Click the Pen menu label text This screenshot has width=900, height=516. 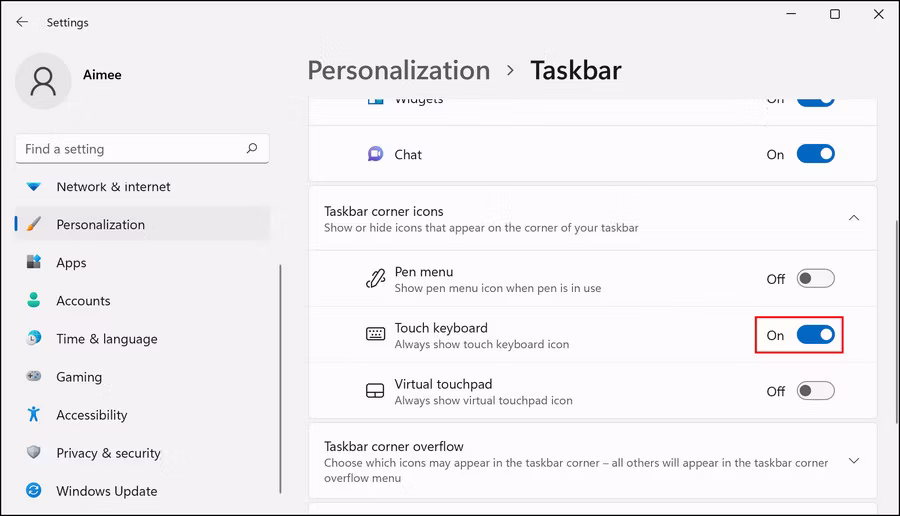click(x=424, y=271)
